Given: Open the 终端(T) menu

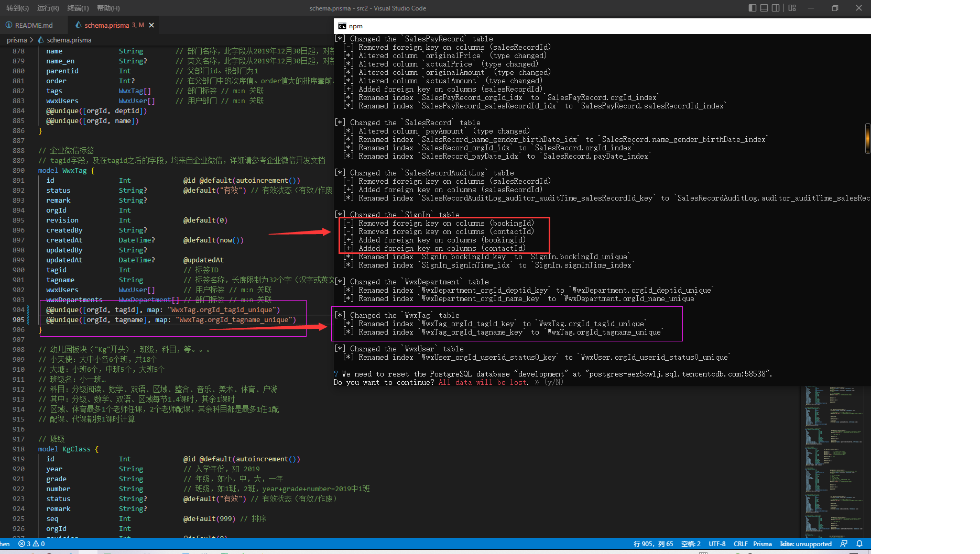Looking at the screenshot, I should tap(78, 8).
